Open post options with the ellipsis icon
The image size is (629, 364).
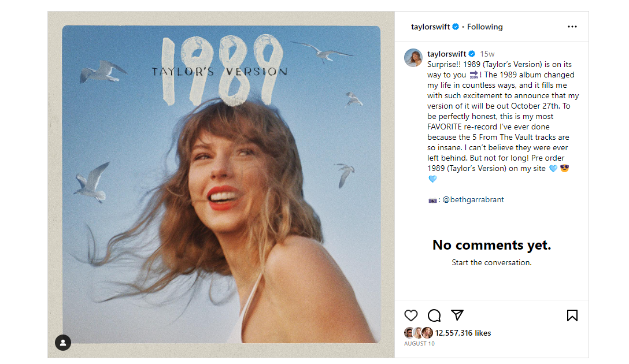click(572, 27)
